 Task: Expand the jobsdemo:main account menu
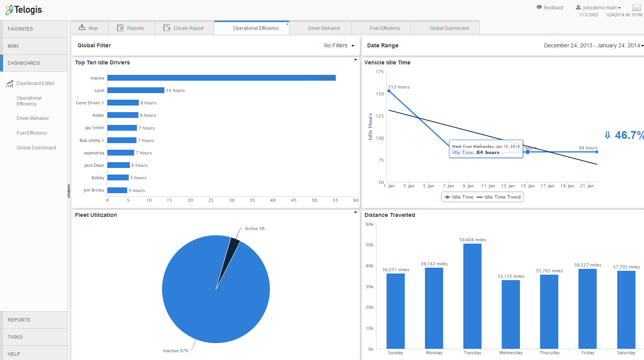[602, 8]
